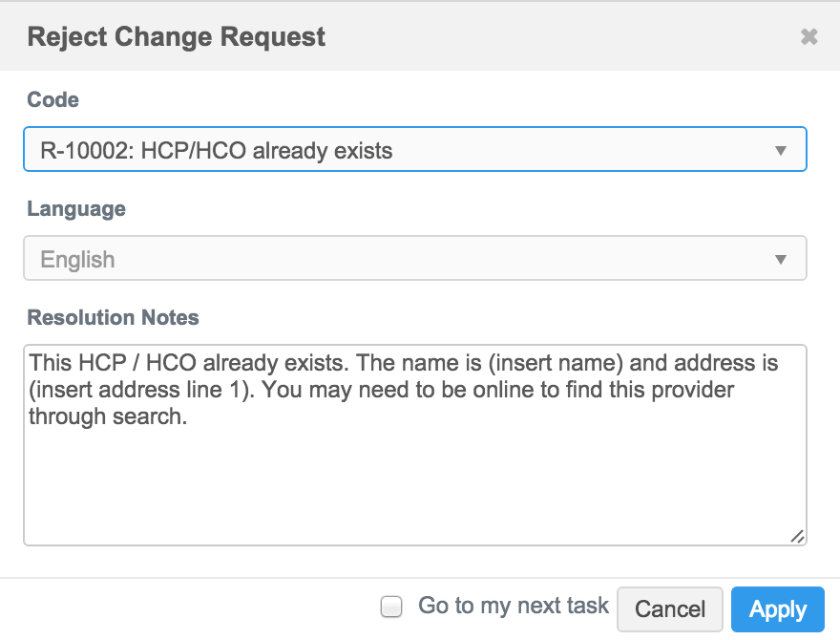The width and height of the screenshot is (840, 640).
Task: Click the "Reject Change Request" dialog title
Action: pos(177,37)
